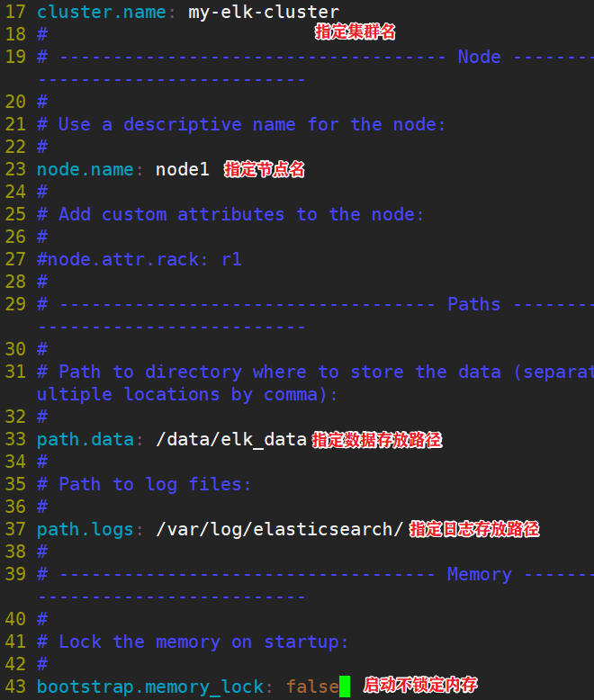Click the 'node.name' key on line 23
594x700 pixels.
(x=85, y=169)
